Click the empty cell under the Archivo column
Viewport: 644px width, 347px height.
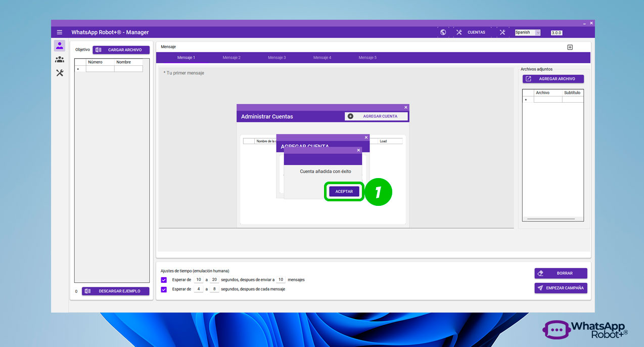[x=548, y=100]
